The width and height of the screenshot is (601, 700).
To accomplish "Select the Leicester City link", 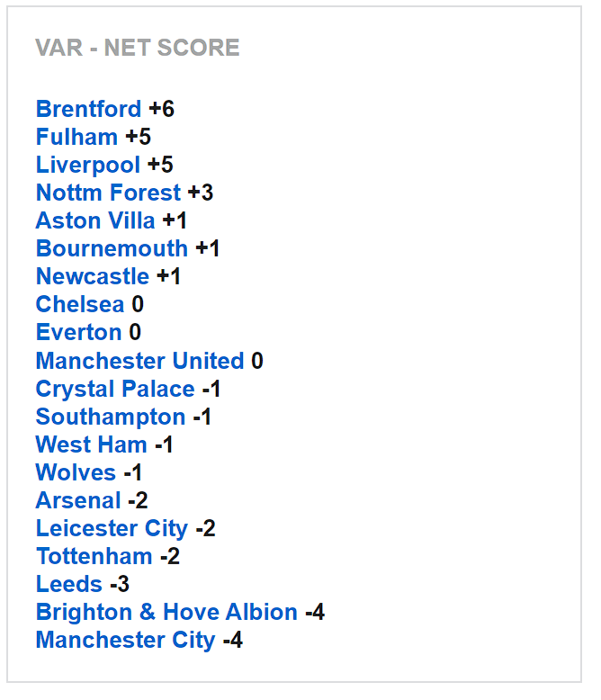I will 112,528.
